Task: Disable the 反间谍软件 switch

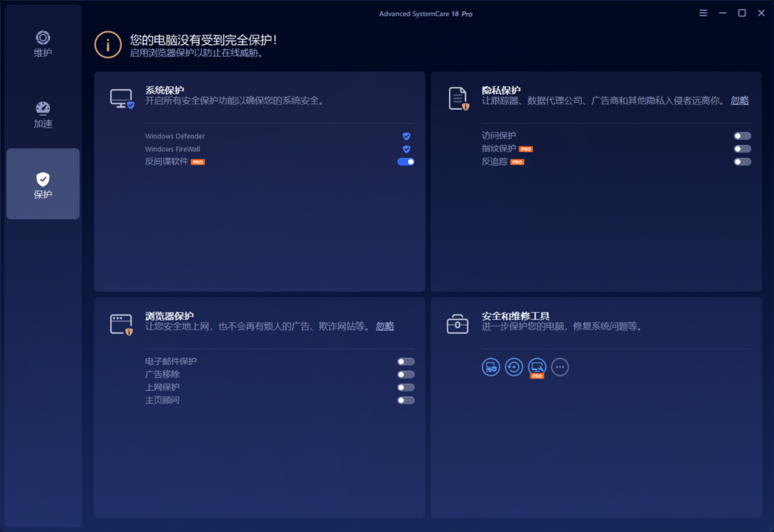Action: click(406, 162)
